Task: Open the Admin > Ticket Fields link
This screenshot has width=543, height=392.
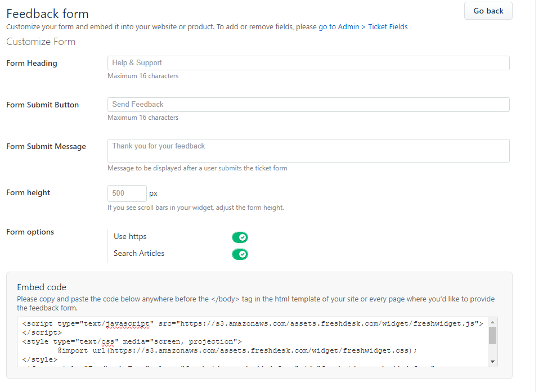Action: (x=363, y=26)
